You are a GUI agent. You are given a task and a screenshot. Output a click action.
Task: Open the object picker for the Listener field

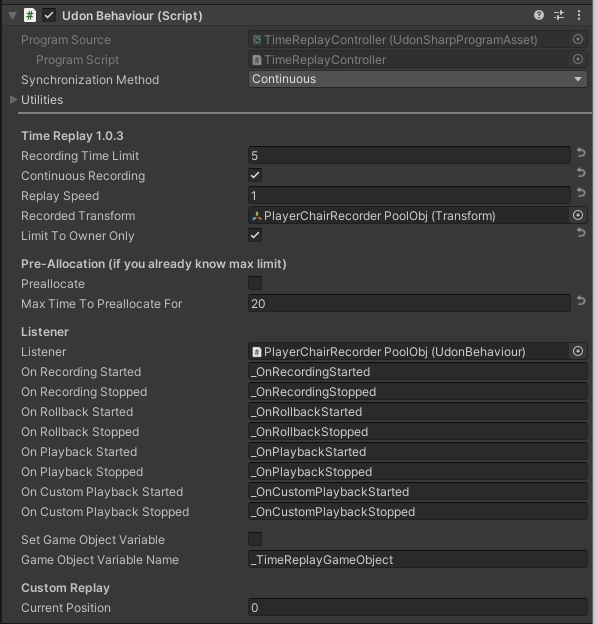[577, 351]
